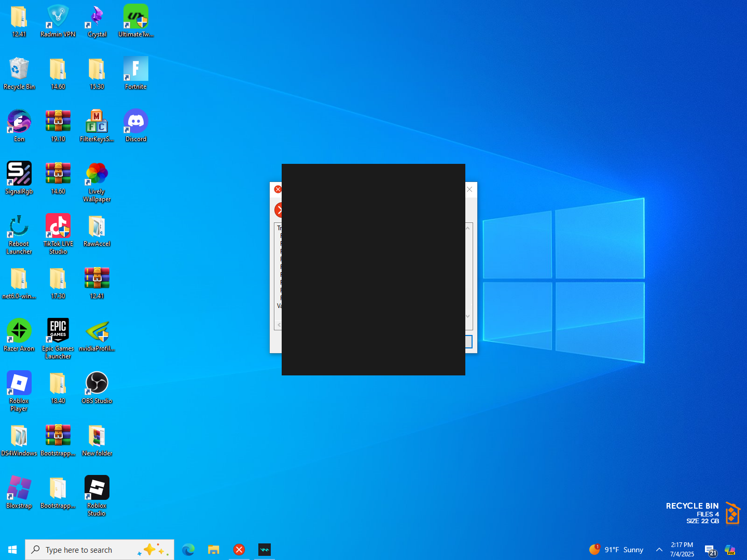Open the Windows Start menu
This screenshot has width=747, height=560.
click(12, 550)
